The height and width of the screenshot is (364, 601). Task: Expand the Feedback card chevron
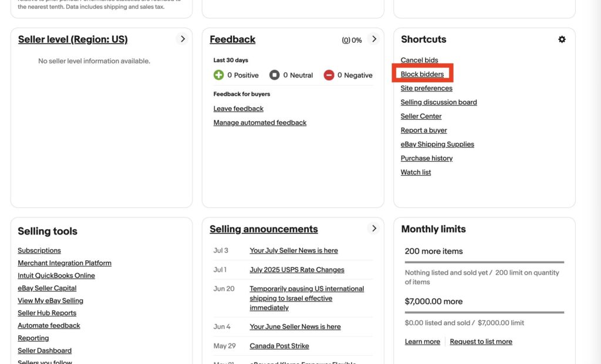(374, 39)
